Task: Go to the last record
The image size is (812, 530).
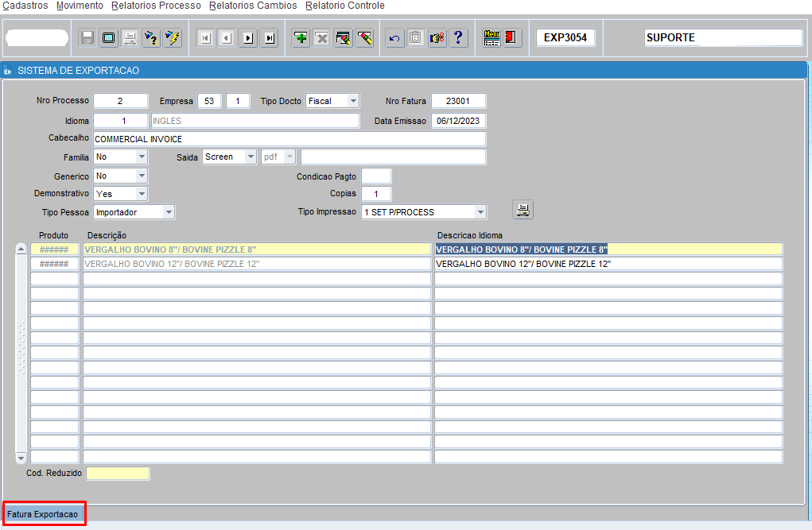Action: [x=269, y=38]
